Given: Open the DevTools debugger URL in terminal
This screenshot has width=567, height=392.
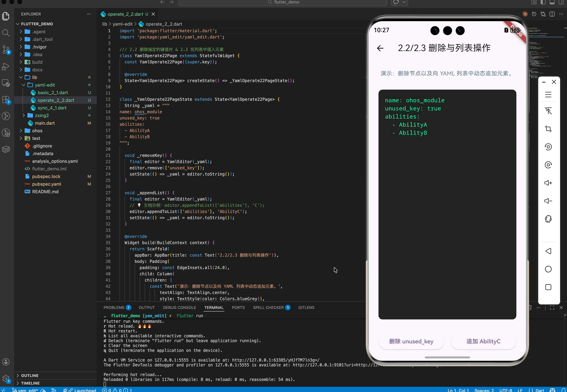Looking at the screenshot, I should tap(329, 365).
